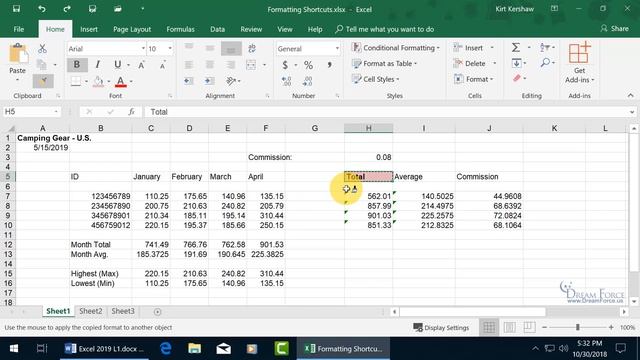Add a new sheet with plus button
This screenshot has height=360, width=640.
tap(157, 311)
